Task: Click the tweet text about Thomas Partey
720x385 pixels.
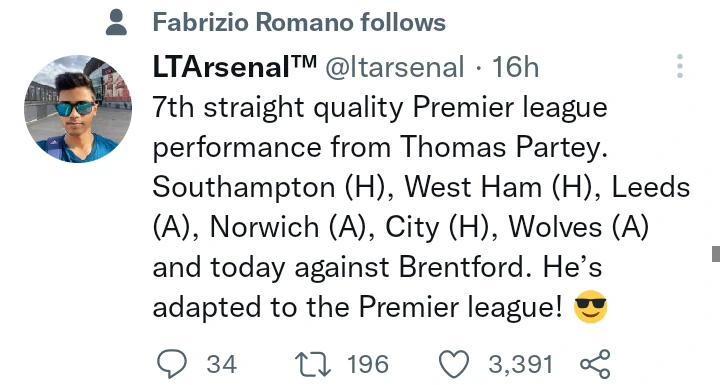Action: [421, 207]
